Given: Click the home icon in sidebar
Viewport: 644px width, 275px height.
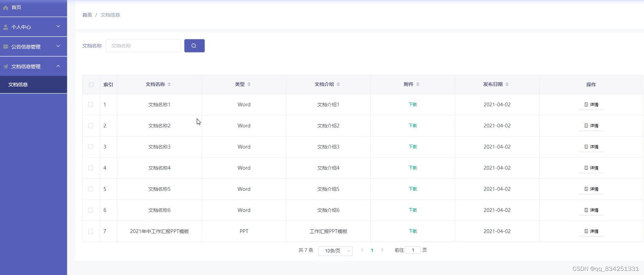Looking at the screenshot, I should (6, 7).
